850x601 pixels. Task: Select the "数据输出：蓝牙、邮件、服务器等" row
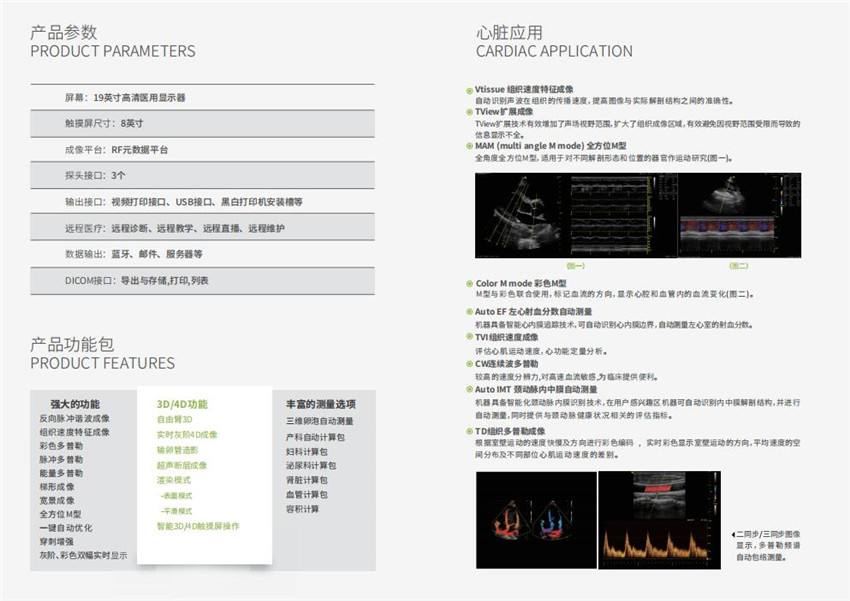pyautogui.click(x=202, y=254)
